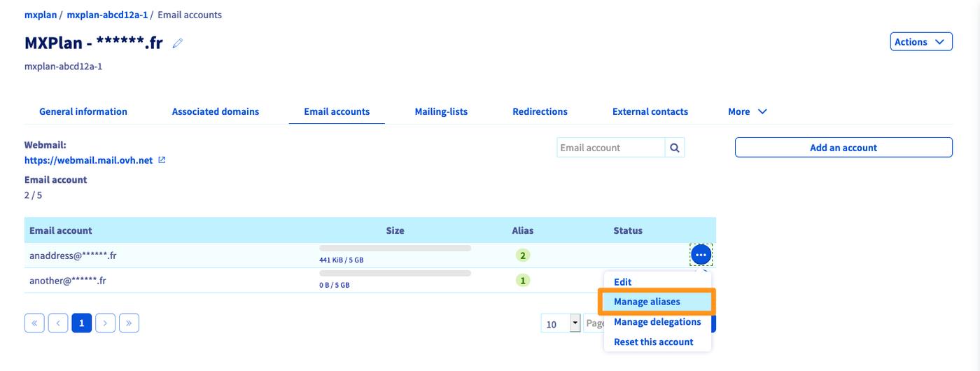Open the Actions dropdown
This screenshot has height=371, width=980.
[920, 42]
